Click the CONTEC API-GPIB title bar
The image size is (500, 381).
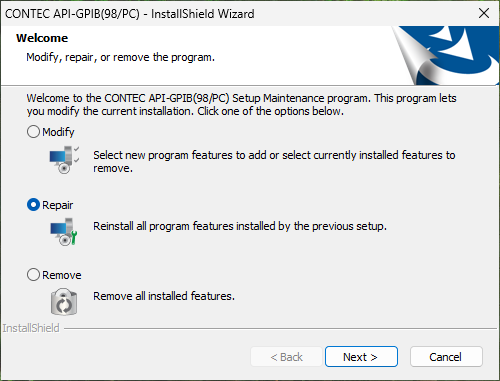233,14
